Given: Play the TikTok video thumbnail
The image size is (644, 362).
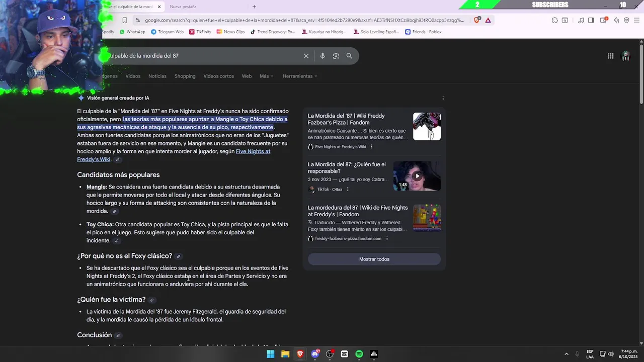Looking at the screenshot, I should click(417, 176).
